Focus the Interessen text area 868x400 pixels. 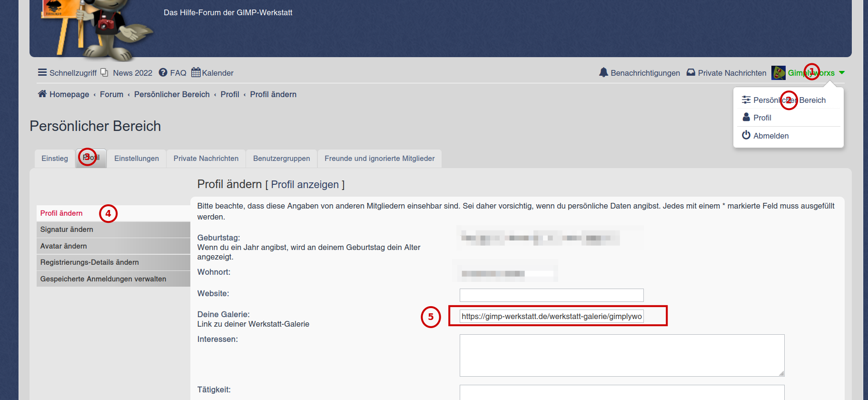(x=622, y=355)
